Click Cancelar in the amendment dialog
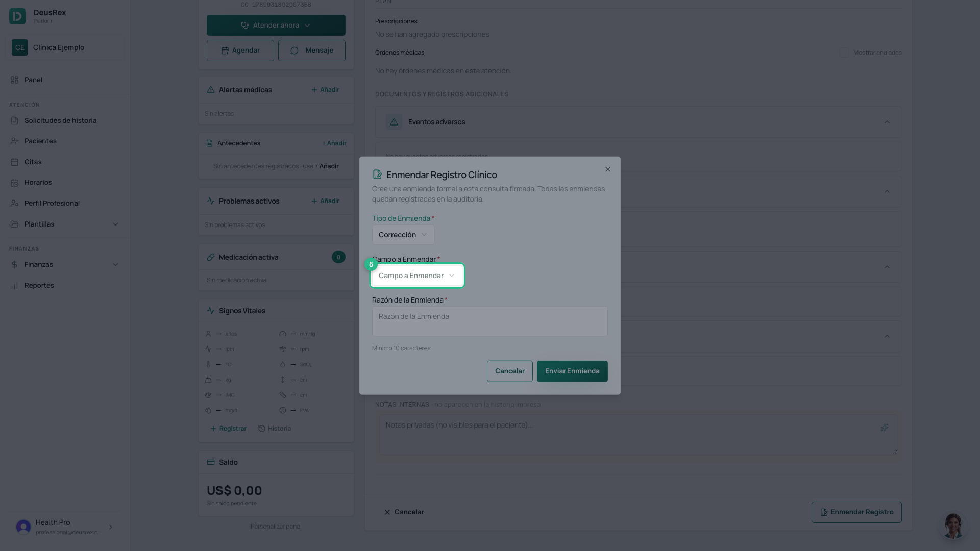 [510, 371]
